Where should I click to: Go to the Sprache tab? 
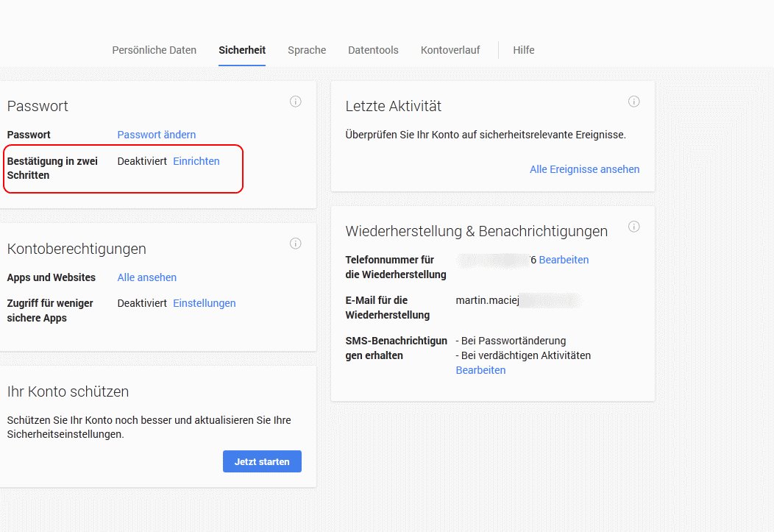(307, 49)
